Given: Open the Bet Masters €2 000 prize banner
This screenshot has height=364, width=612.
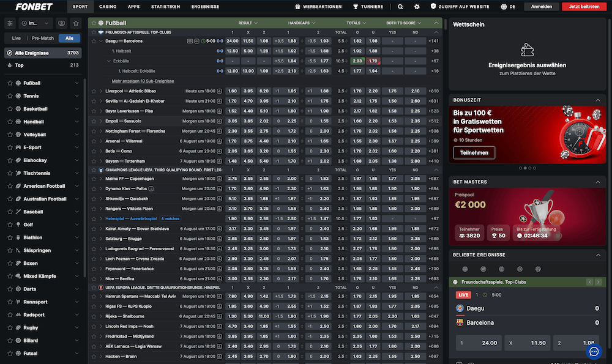Looking at the screenshot, I should click(x=528, y=217).
